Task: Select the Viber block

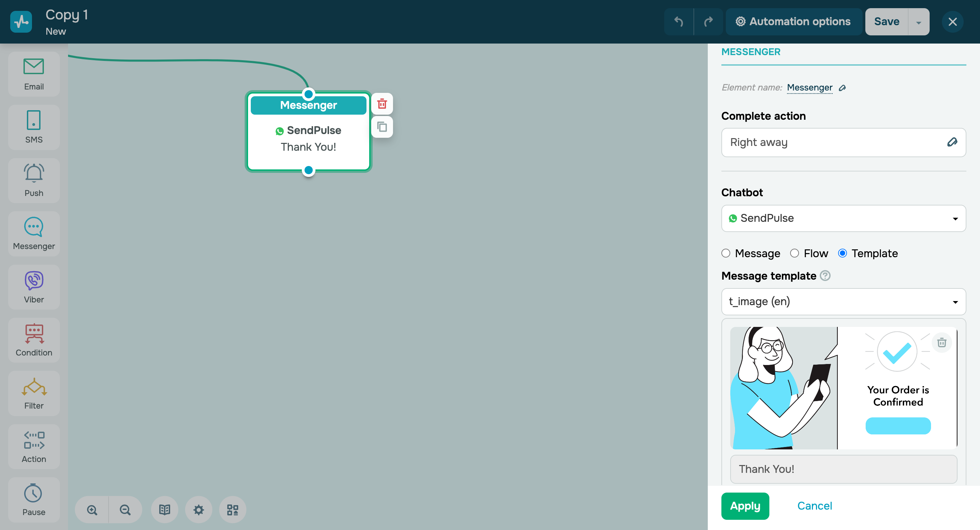Action: click(x=33, y=287)
